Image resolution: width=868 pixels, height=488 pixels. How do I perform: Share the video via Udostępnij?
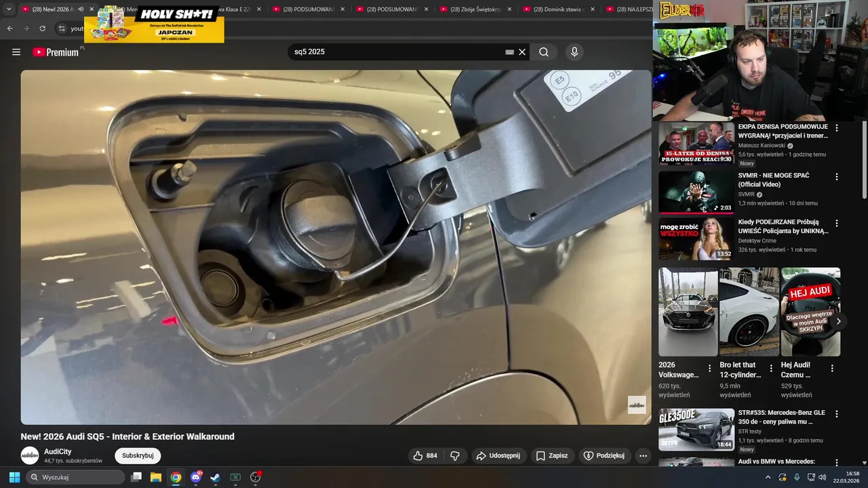click(x=498, y=455)
